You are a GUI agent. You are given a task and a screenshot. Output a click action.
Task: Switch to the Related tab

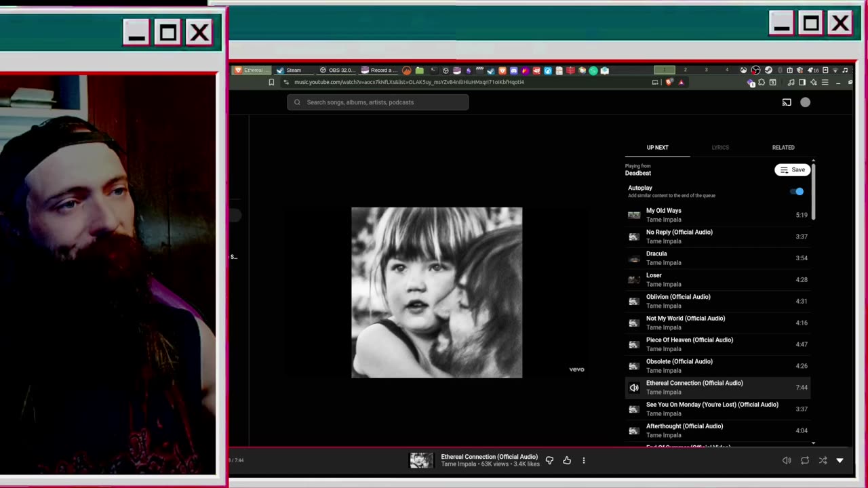(783, 147)
